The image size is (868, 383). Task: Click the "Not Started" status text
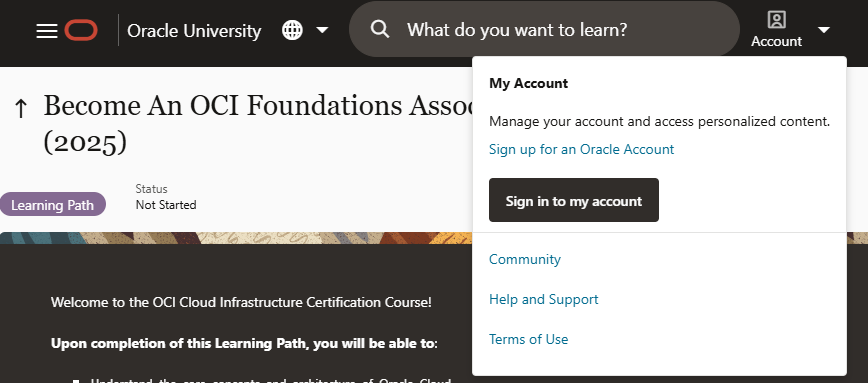pyautogui.click(x=166, y=205)
